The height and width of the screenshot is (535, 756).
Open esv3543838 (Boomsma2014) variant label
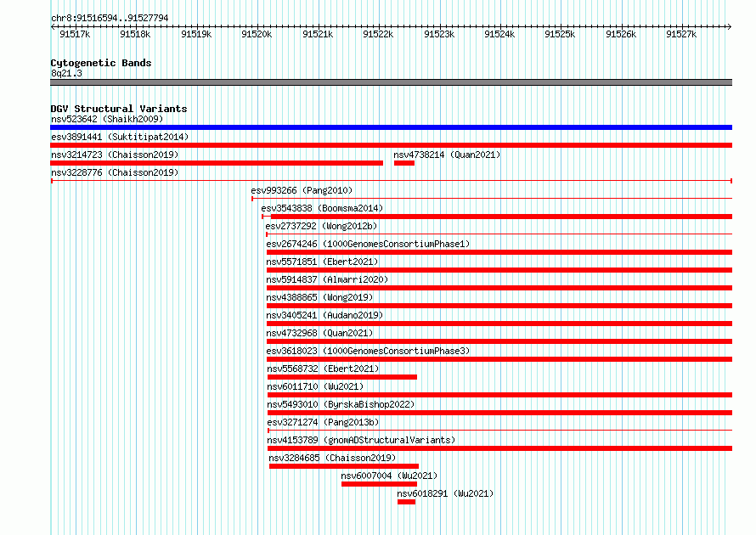322,208
